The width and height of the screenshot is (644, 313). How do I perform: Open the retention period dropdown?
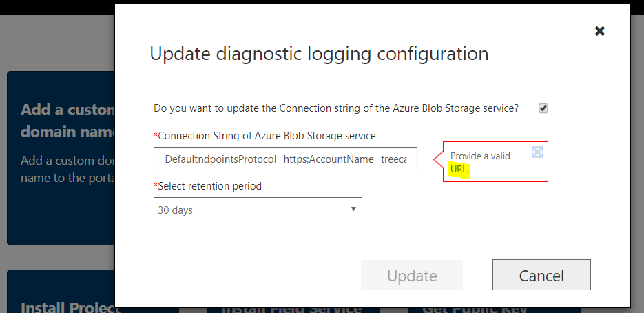(258, 210)
